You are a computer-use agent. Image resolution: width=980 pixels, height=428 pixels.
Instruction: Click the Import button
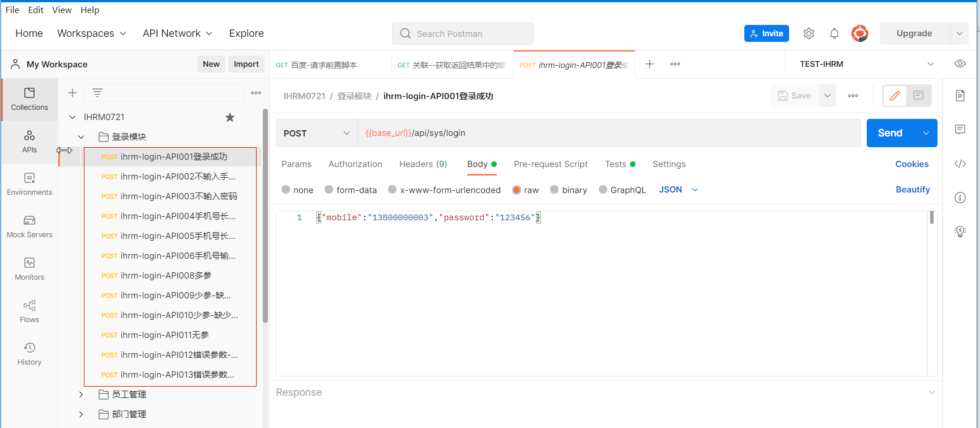246,64
